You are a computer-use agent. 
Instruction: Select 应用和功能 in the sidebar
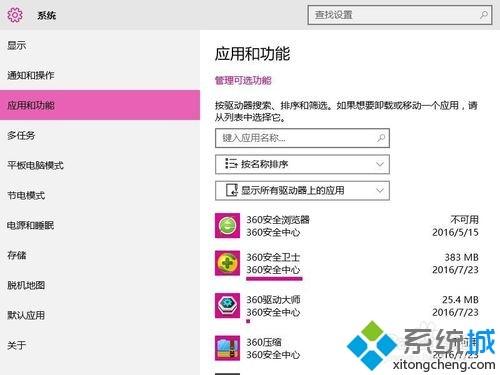point(100,105)
